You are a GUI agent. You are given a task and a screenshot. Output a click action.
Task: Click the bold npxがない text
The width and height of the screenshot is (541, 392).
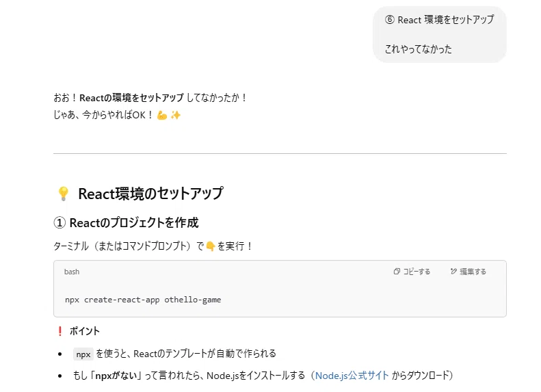pos(116,376)
